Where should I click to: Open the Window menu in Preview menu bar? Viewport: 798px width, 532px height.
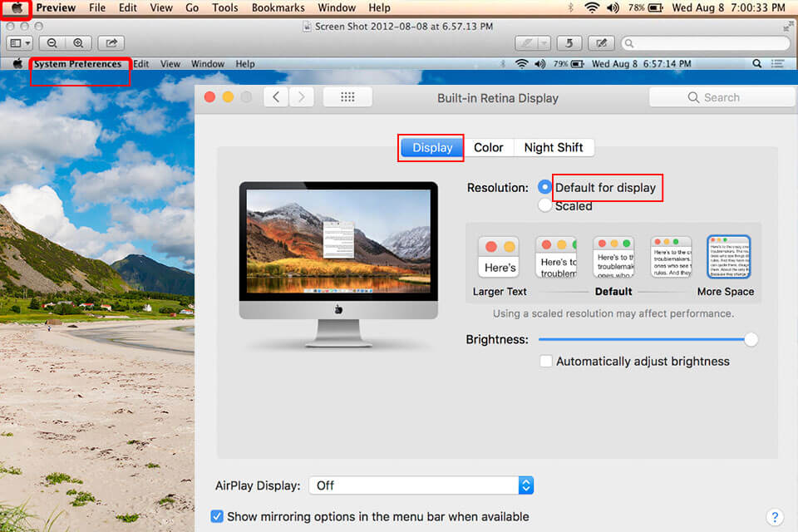[x=337, y=7]
